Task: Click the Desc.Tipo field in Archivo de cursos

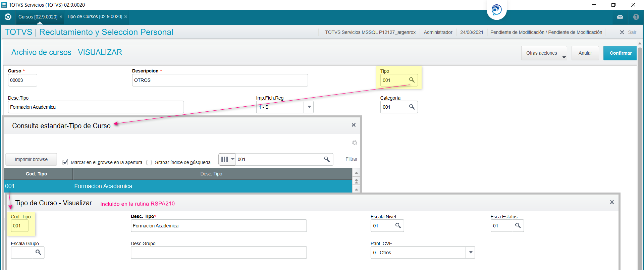Action: click(x=96, y=107)
